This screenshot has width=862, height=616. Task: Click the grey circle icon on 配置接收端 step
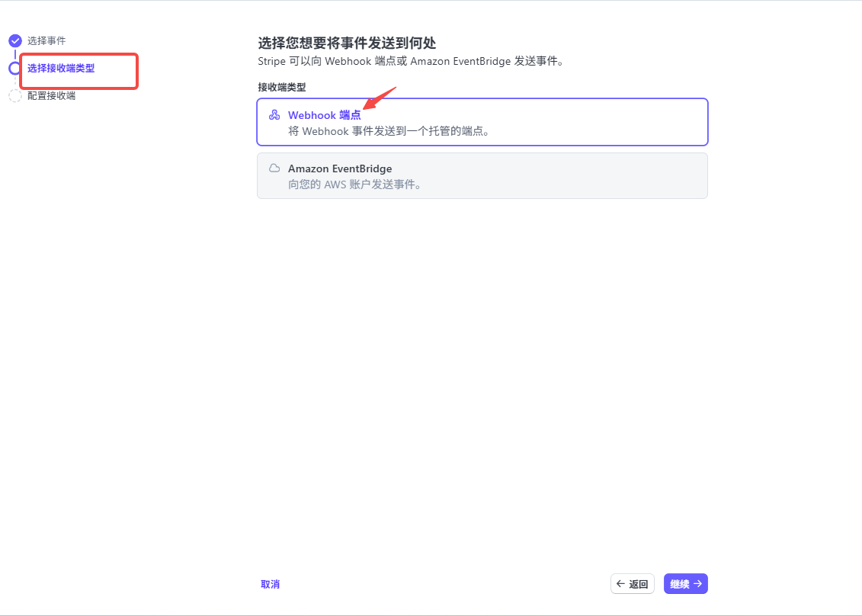14,95
